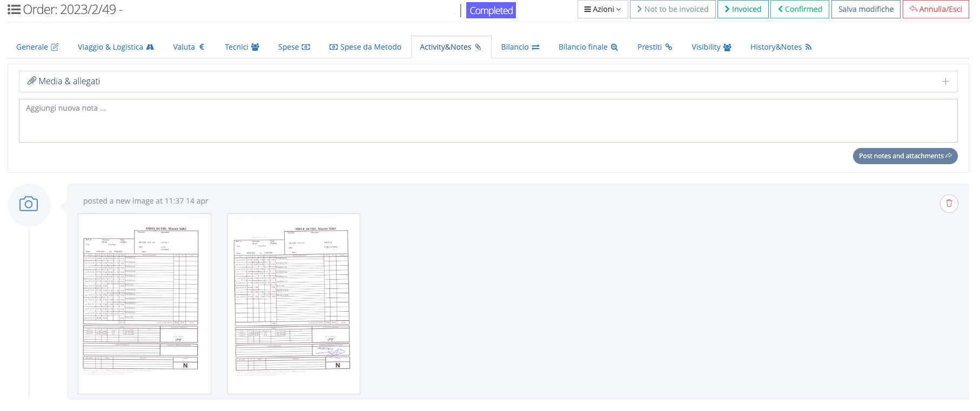
Task: Open the second signed document thumbnail
Action: (293, 304)
